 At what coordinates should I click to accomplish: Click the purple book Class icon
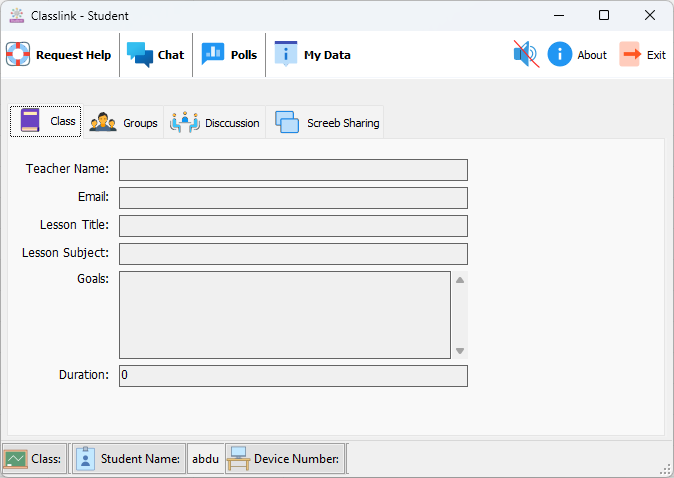click(30, 120)
